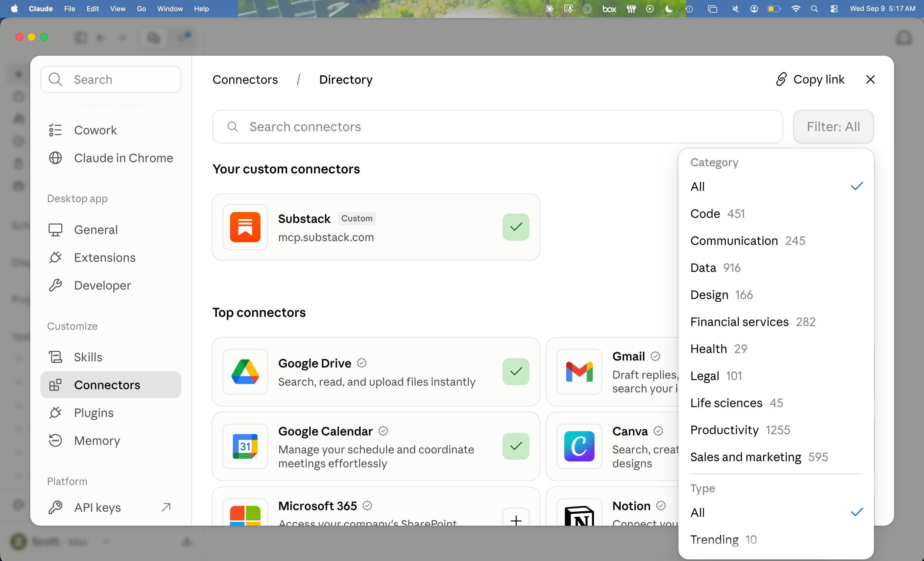Viewport: 924px width, 561px height.
Task: Click mcp.substack.com text
Action: coord(326,237)
